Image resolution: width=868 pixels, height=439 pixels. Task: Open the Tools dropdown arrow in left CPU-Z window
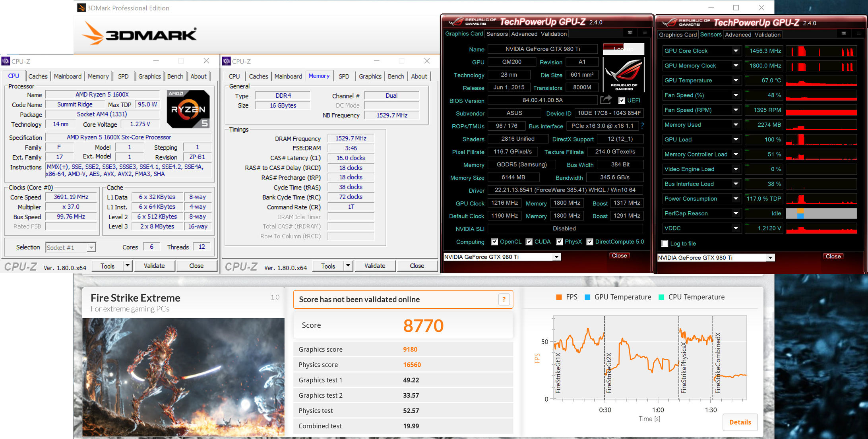(x=128, y=265)
